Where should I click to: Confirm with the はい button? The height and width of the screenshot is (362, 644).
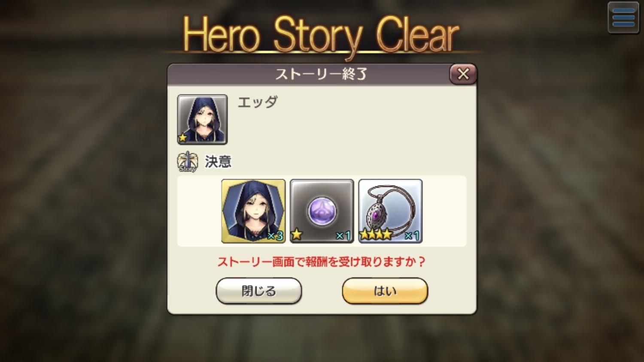point(385,291)
